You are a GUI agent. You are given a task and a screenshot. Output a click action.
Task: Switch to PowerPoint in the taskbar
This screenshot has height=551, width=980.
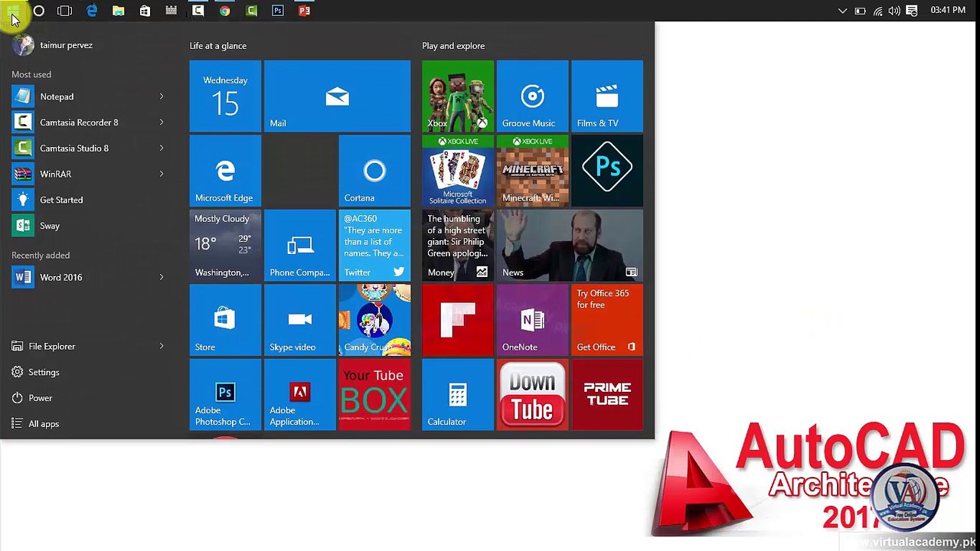[305, 11]
